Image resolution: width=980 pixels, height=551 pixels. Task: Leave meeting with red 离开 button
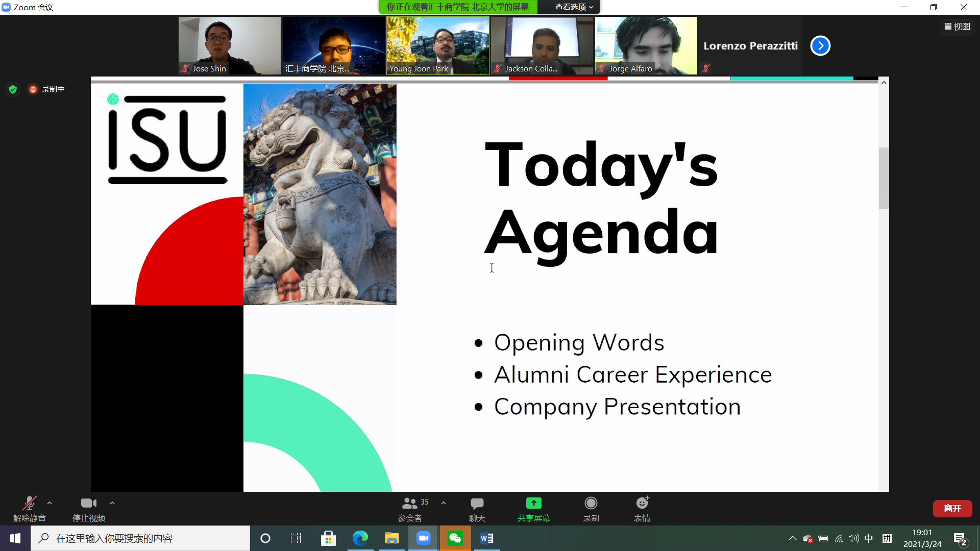(x=952, y=509)
